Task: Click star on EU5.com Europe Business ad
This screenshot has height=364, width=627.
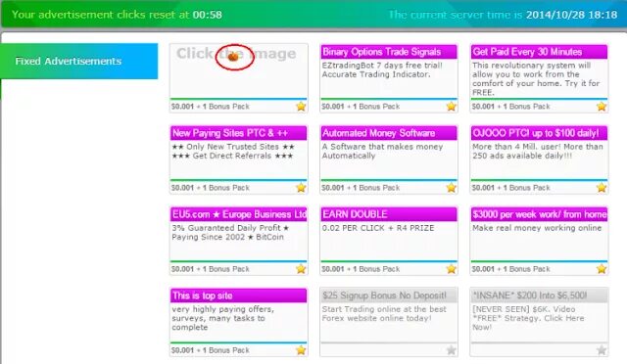Action: pyautogui.click(x=301, y=269)
